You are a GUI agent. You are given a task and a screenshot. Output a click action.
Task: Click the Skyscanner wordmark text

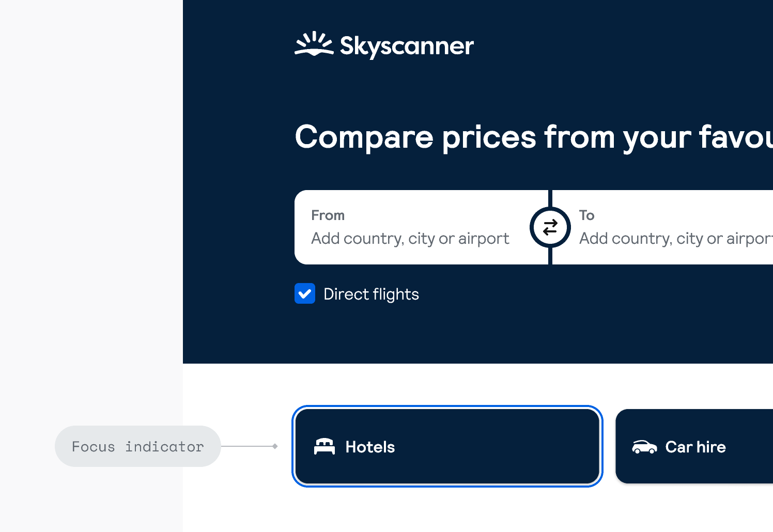[x=407, y=46]
